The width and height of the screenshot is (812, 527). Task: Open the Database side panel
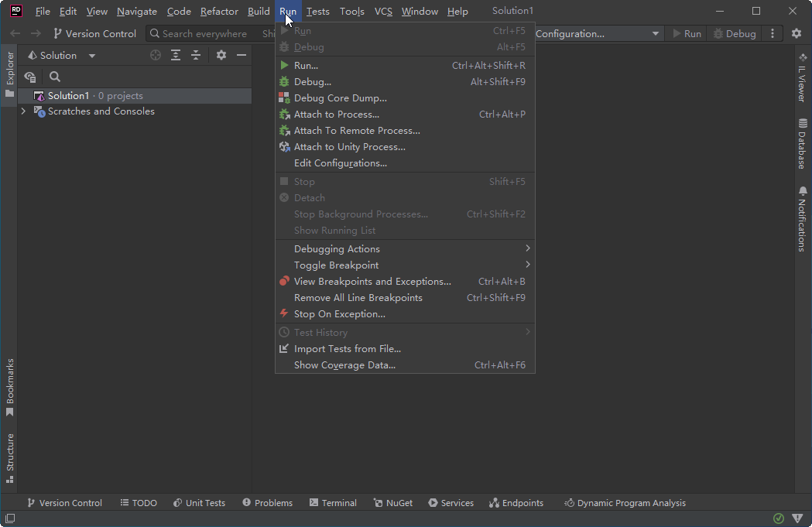[803, 144]
